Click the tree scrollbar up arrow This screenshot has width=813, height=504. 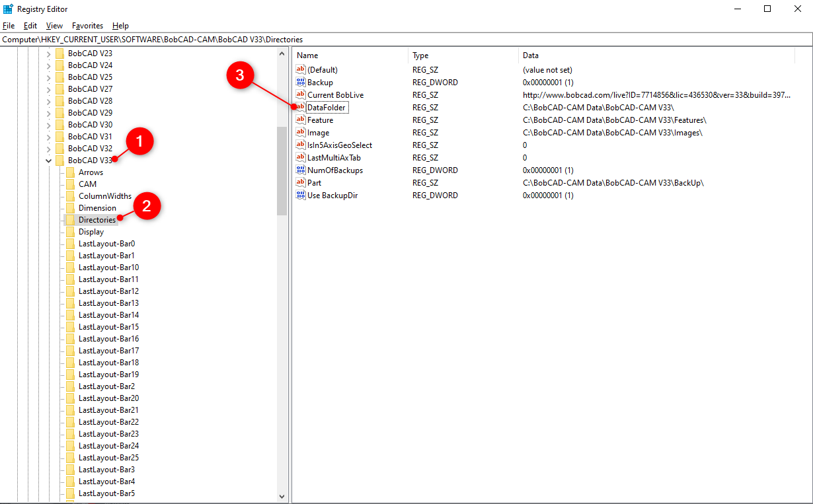pos(282,54)
